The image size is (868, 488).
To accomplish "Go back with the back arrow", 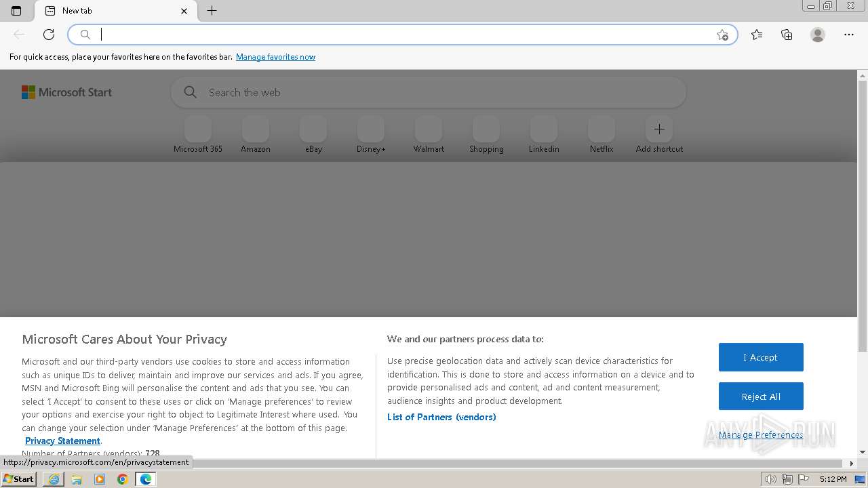I will click(x=19, y=35).
